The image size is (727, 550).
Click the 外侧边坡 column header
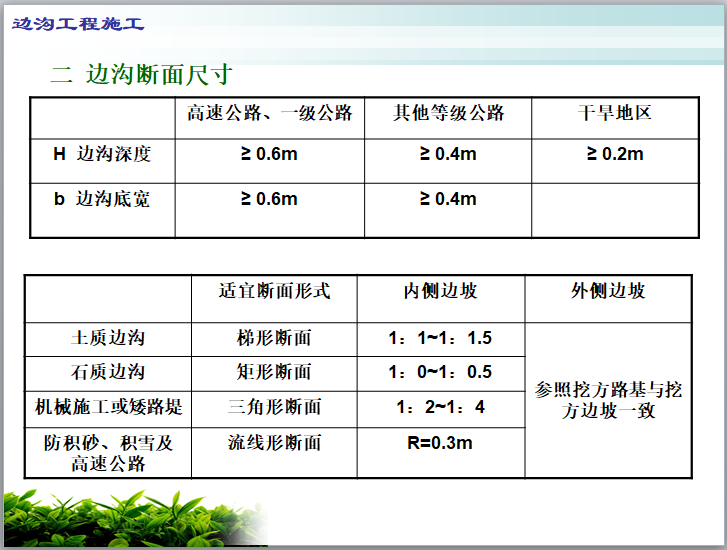pos(608,291)
